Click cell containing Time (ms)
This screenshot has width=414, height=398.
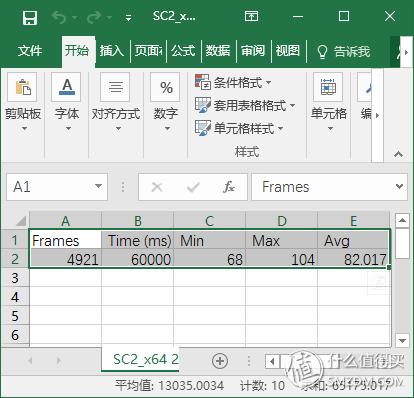(137, 240)
